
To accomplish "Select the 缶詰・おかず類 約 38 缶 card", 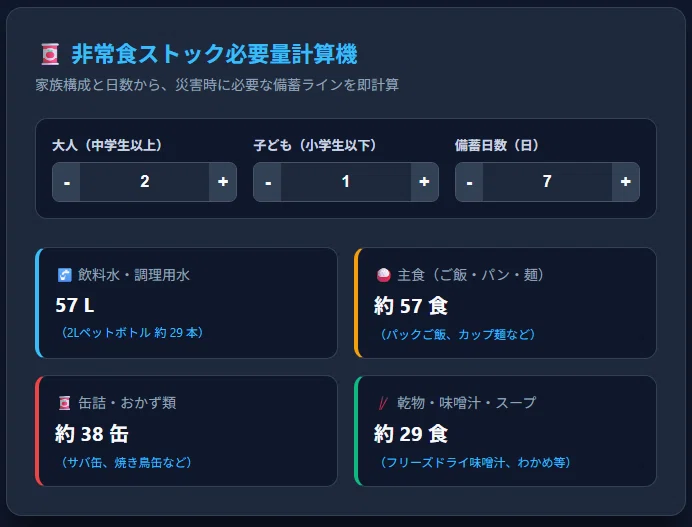I will [186, 431].
